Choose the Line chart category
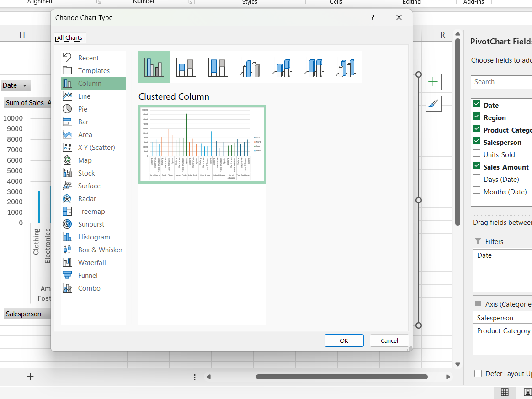The image size is (532, 399). pyautogui.click(x=93, y=96)
